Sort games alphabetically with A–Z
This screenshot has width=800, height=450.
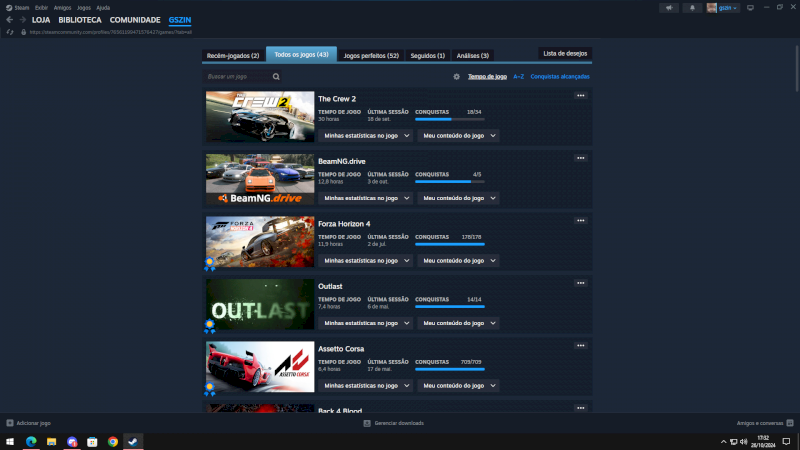pos(518,76)
